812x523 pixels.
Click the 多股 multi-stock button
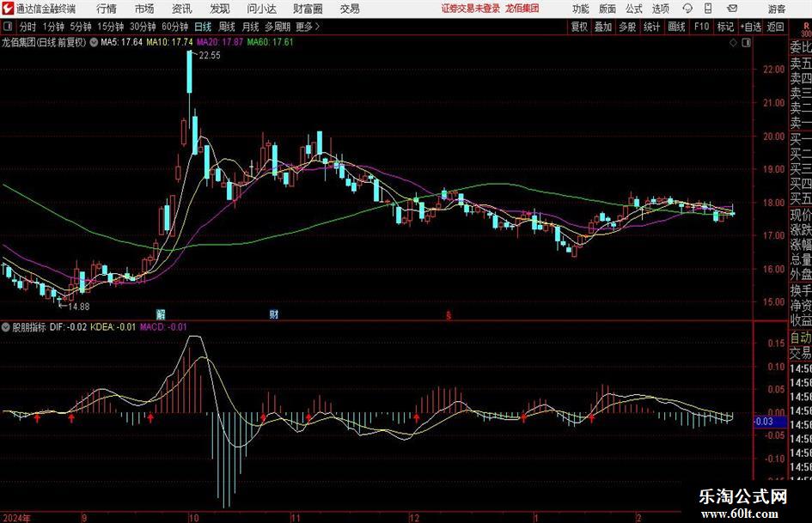click(x=627, y=27)
